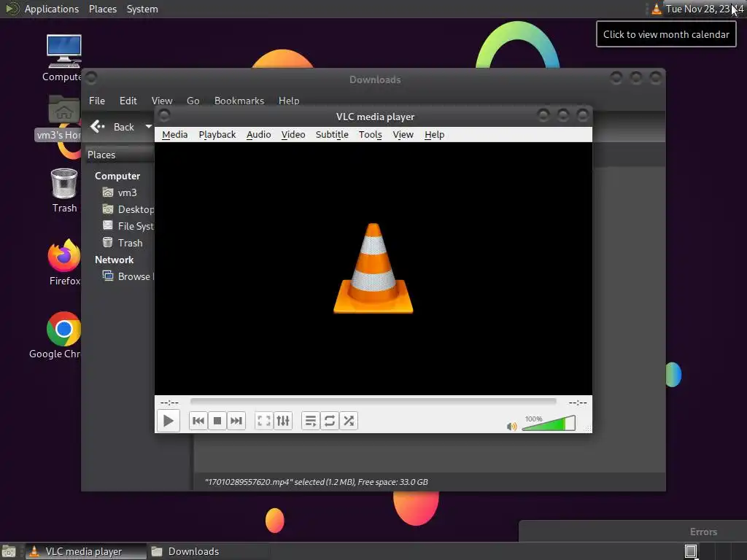Click the show desktop icon in taskbar
This screenshot has width=747, height=560.
[9, 551]
